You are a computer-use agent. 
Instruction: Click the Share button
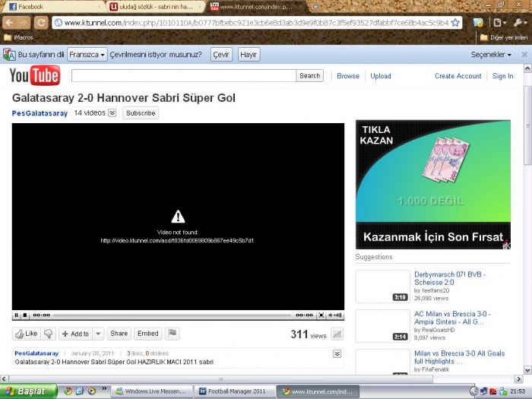tap(119, 334)
